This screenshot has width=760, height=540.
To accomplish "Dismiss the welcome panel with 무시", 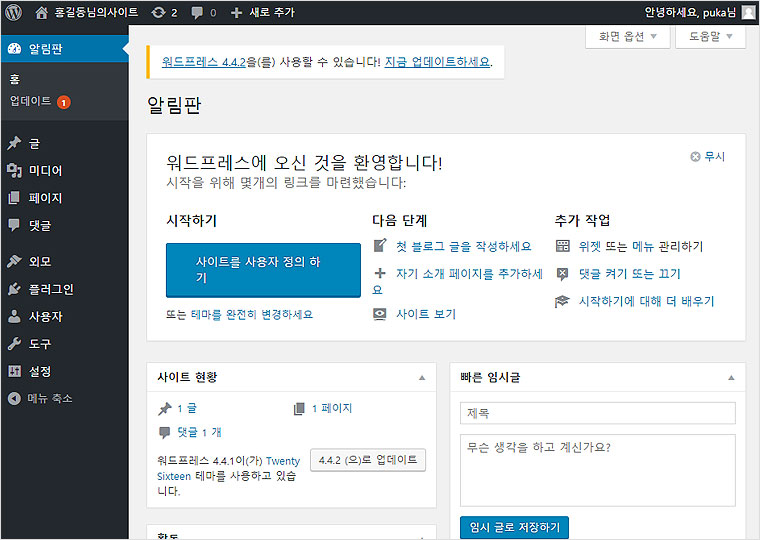I will click(708, 157).
